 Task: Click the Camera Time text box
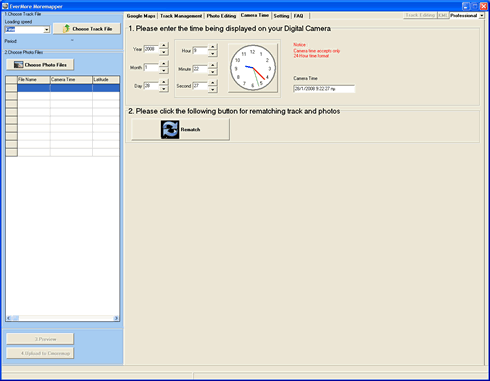[324, 89]
